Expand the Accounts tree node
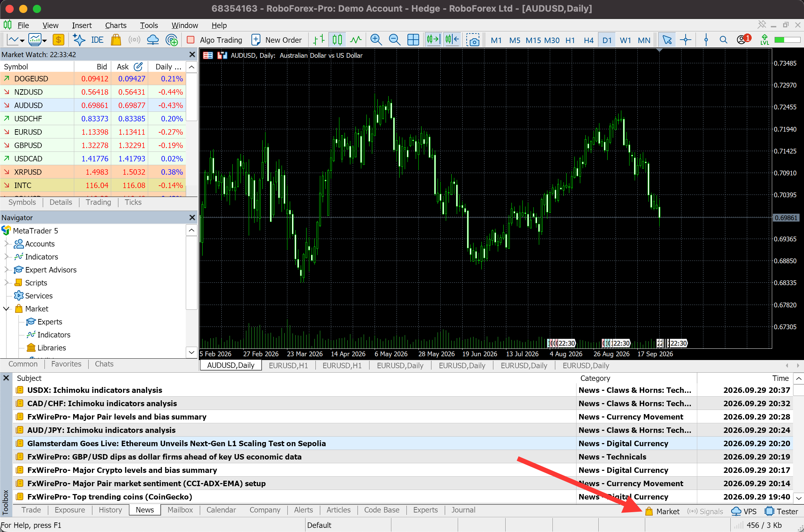 tap(6, 244)
